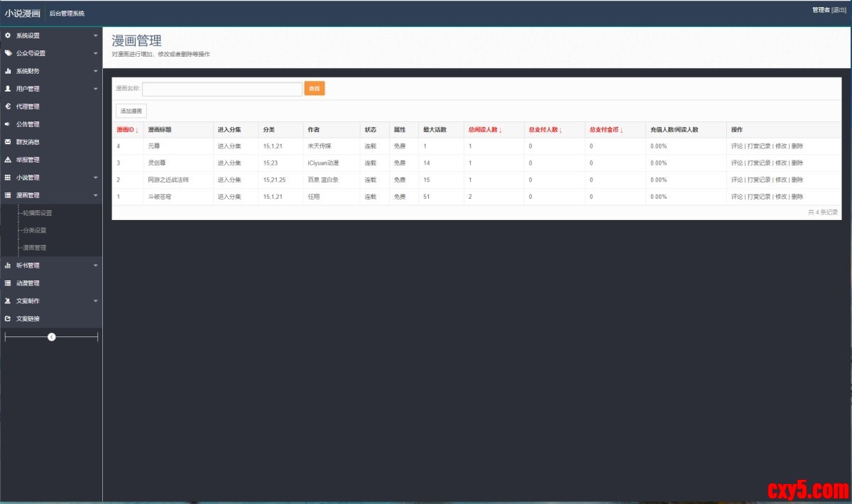Click the list icon beside 动漫管理
The image size is (852, 504).
(8, 283)
